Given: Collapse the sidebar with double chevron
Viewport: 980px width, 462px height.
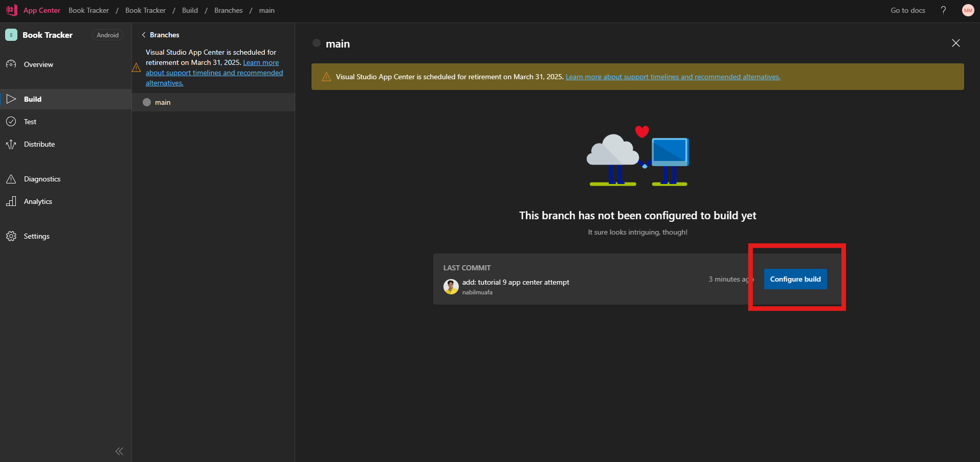Looking at the screenshot, I should tap(119, 451).
